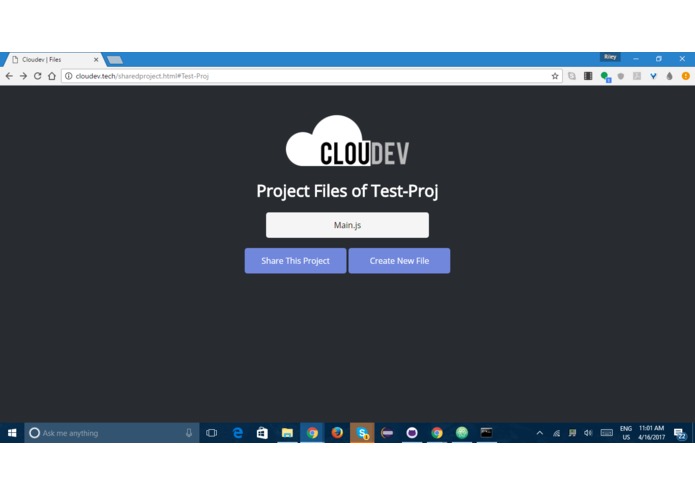The image size is (695, 494).
Task: Click the Ask me anything search box
Action: (112, 433)
